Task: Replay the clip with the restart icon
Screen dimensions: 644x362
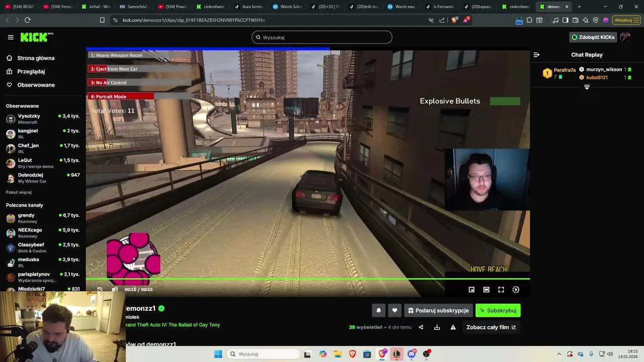Action: click(100, 290)
